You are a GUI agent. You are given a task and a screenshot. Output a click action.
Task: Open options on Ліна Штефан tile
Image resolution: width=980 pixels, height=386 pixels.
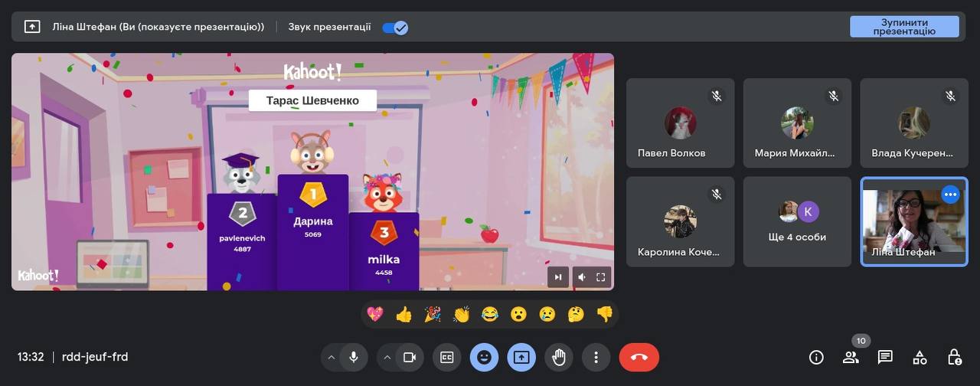point(950,195)
